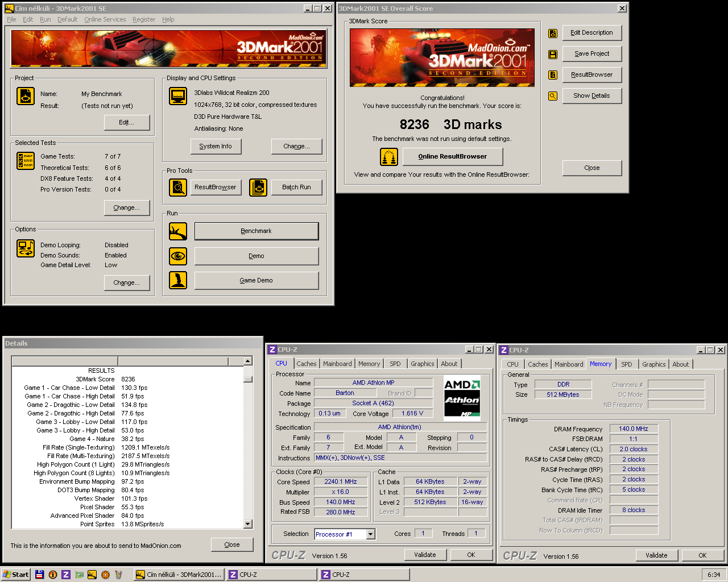This screenshot has height=582, width=728.
Task: Open the Windows Start menu
Action: pyautogui.click(x=16, y=575)
